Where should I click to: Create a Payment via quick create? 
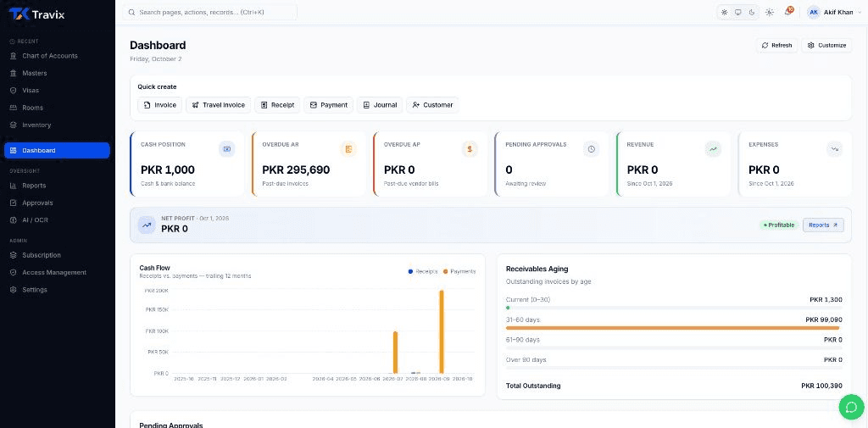[328, 104]
